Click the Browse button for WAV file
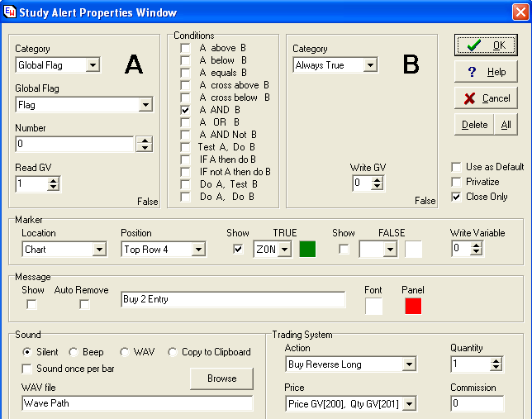Viewport: 532px width, 419px height. 221,379
